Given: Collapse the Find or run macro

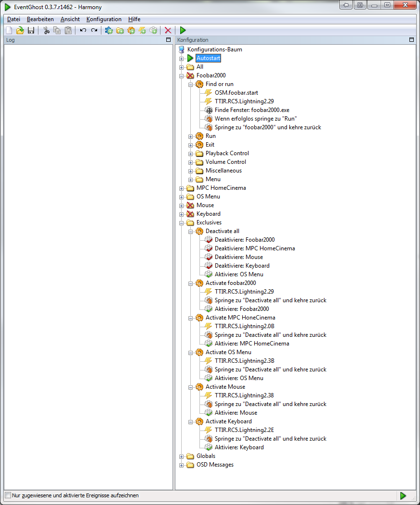Looking at the screenshot, I should point(191,85).
